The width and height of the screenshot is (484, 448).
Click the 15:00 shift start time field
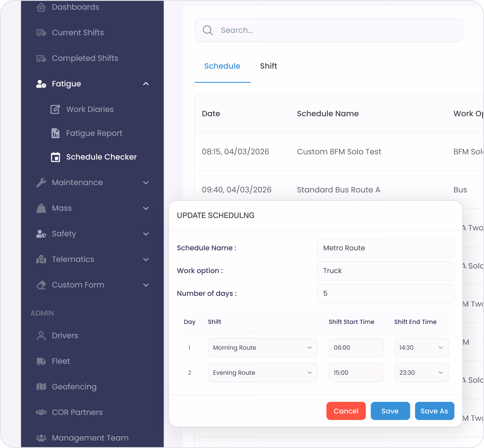point(356,373)
